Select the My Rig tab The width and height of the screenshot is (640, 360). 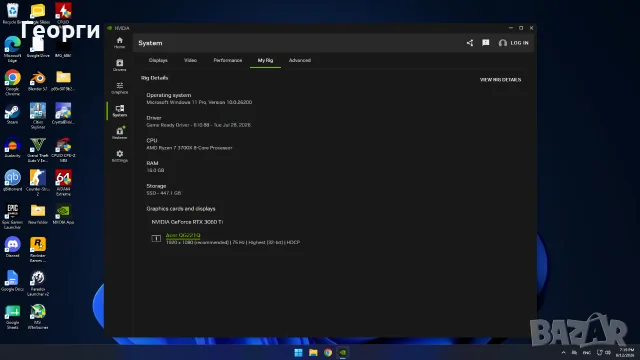pyautogui.click(x=265, y=60)
